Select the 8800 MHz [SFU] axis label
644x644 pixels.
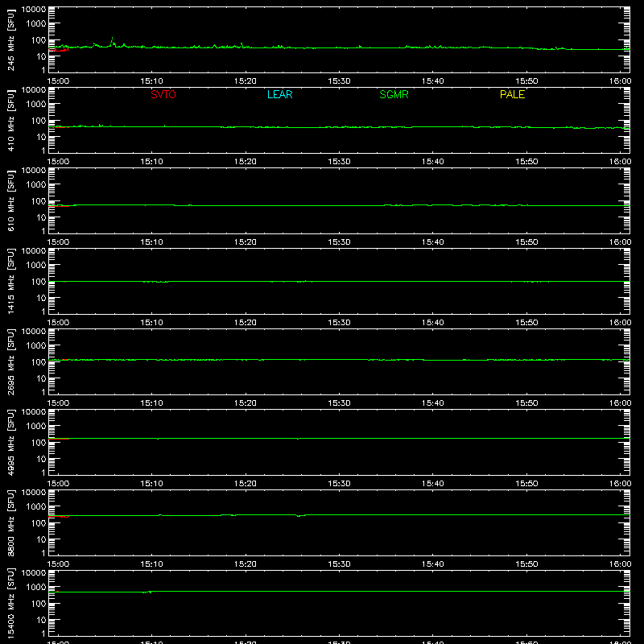11,522
